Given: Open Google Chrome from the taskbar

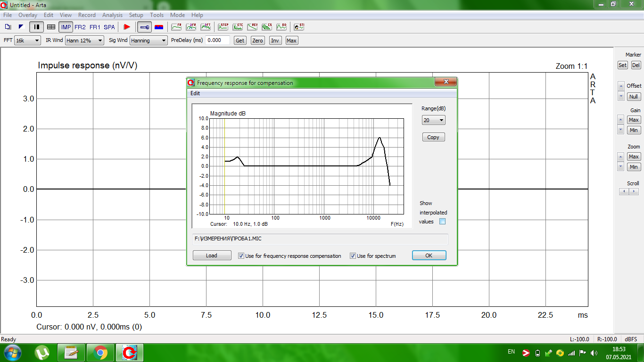Looking at the screenshot, I should click(x=100, y=353).
